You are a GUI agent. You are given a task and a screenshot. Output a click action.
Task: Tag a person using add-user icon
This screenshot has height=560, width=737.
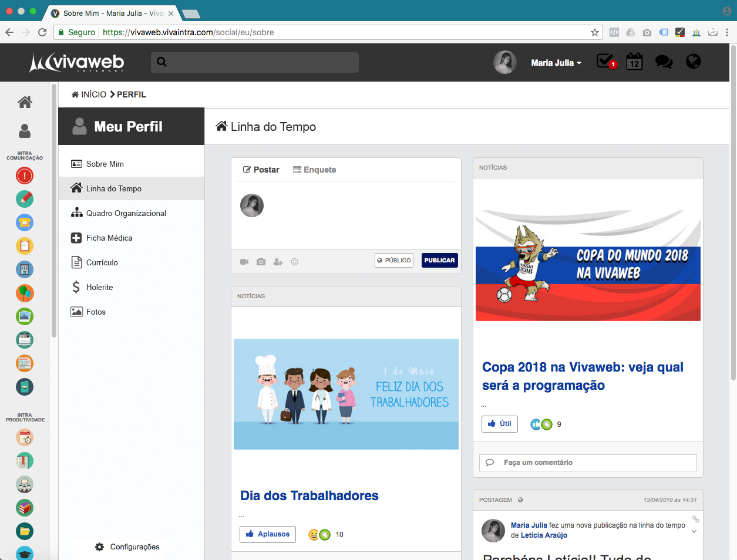pos(278,262)
